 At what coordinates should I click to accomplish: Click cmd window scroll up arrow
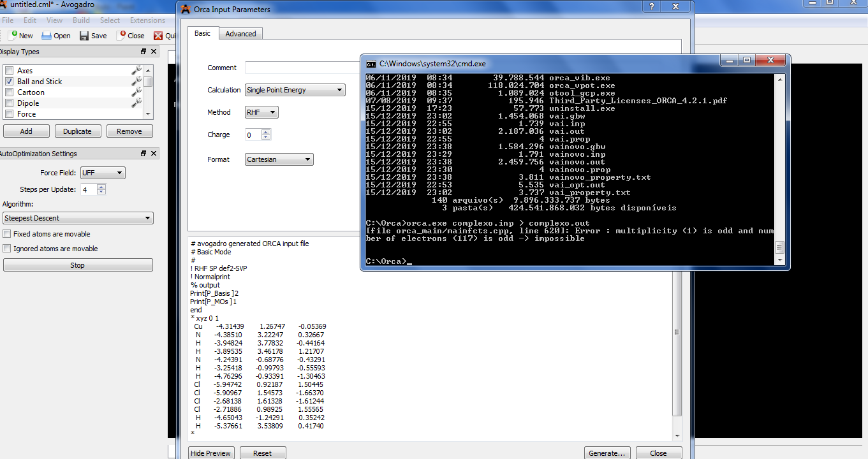pos(779,79)
